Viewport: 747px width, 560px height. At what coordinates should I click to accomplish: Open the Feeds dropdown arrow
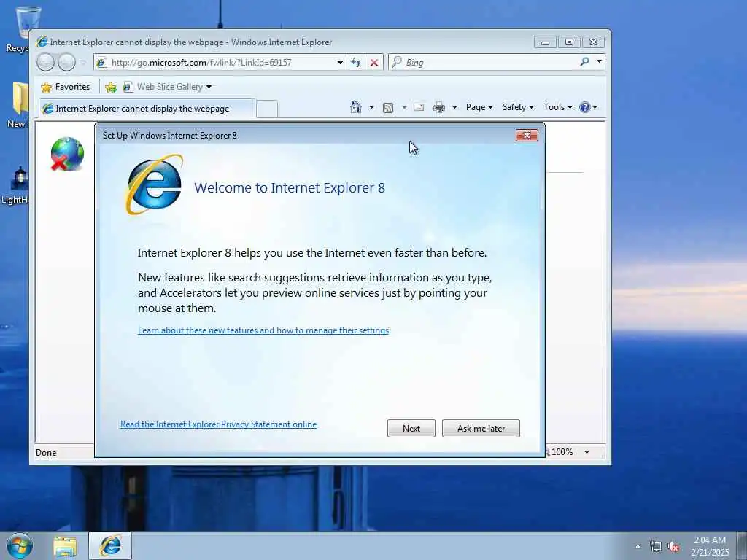tap(404, 107)
